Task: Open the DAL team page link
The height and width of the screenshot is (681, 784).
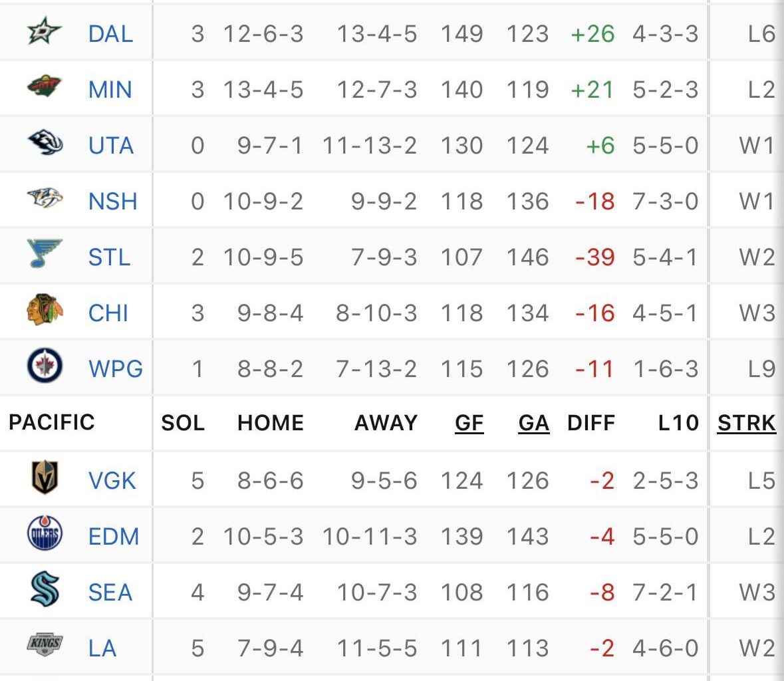Action: [110, 34]
